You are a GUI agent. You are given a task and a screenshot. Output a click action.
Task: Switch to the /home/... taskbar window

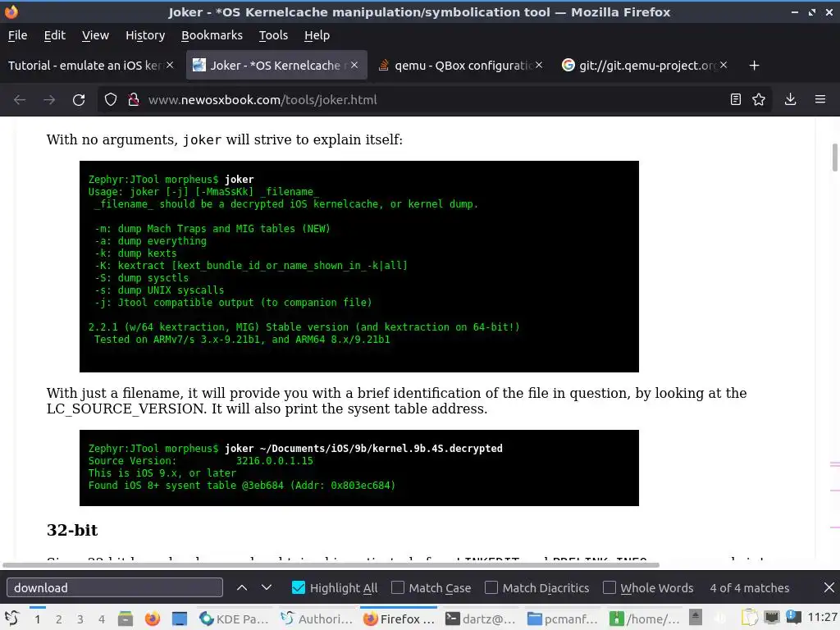pos(645,619)
